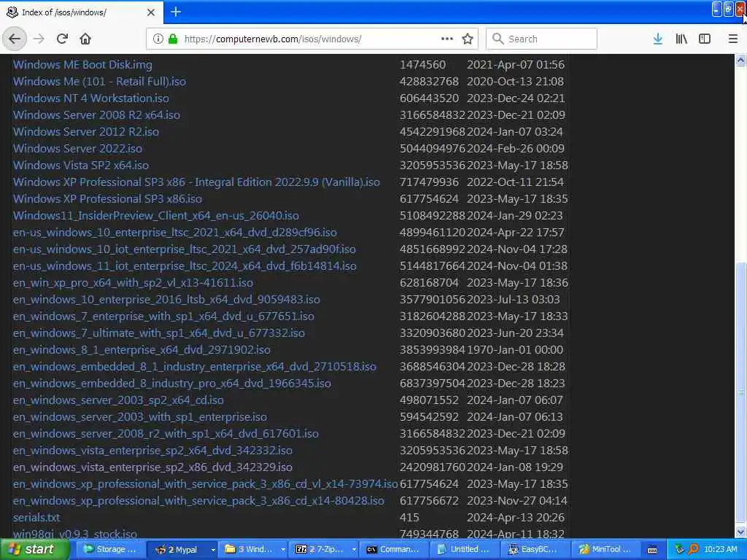Image resolution: width=747 pixels, height=560 pixels.
Task: Download Windows11_InsiderPreview_Client_x64 26040 iso
Action: [x=156, y=215]
